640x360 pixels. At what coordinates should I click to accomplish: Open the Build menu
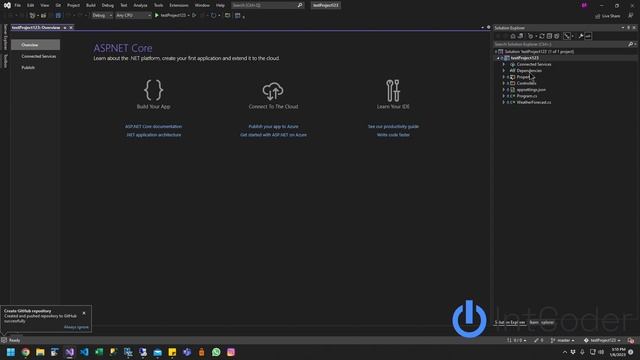pos(91,5)
